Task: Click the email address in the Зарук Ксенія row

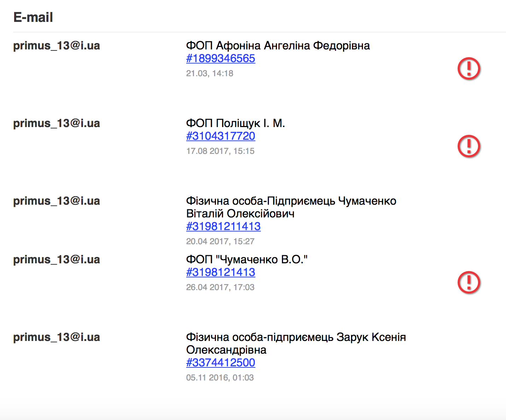Action: 57,337
